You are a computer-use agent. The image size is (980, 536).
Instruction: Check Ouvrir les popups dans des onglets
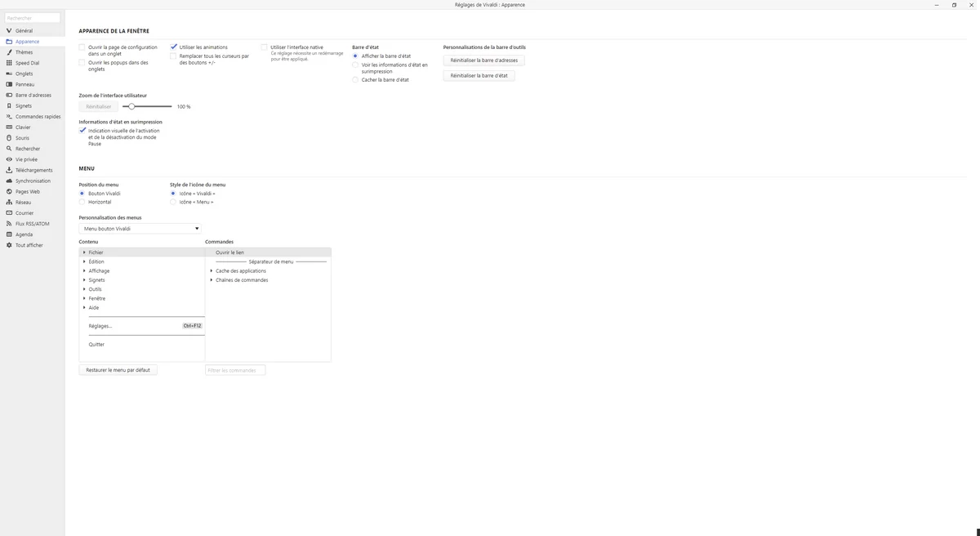tap(82, 62)
